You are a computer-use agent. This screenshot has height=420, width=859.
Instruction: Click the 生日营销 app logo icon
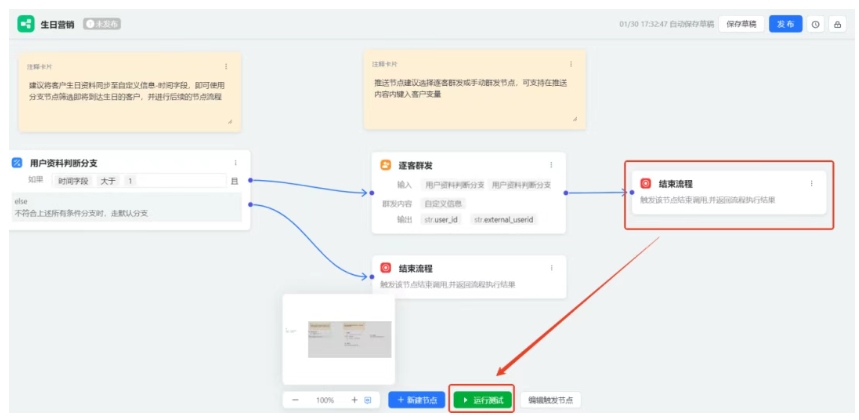point(25,23)
